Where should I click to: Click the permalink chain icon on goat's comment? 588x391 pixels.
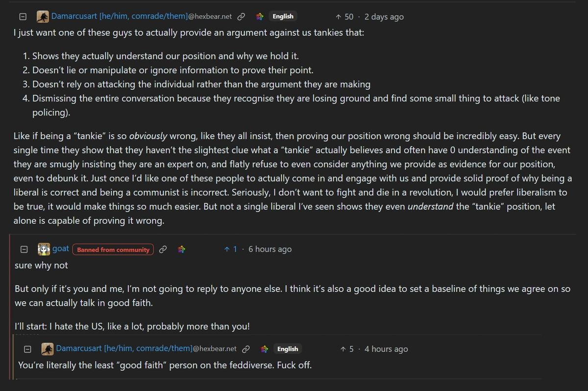click(x=163, y=249)
